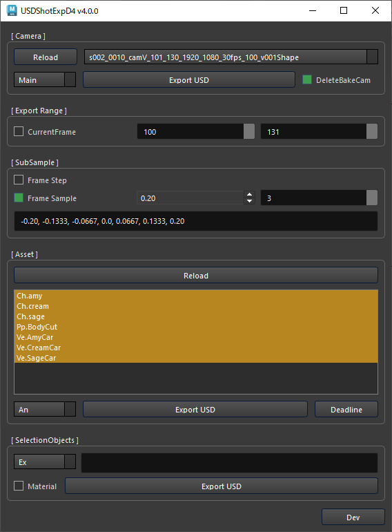Disable the Frame Sample checkbox

coord(19,198)
